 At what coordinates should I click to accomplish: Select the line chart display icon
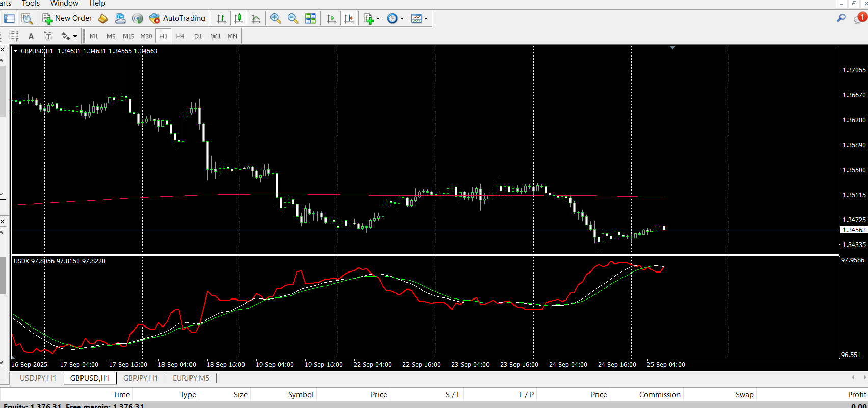(x=256, y=19)
